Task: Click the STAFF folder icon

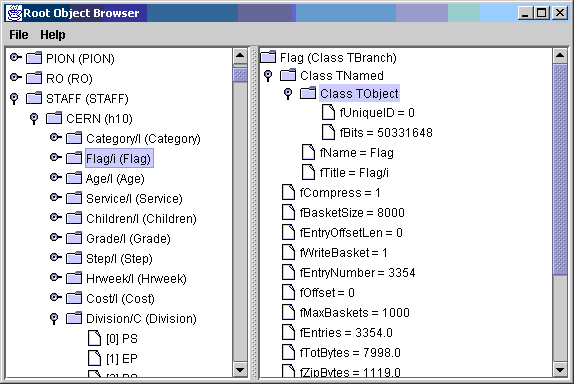Action: point(34,98)
